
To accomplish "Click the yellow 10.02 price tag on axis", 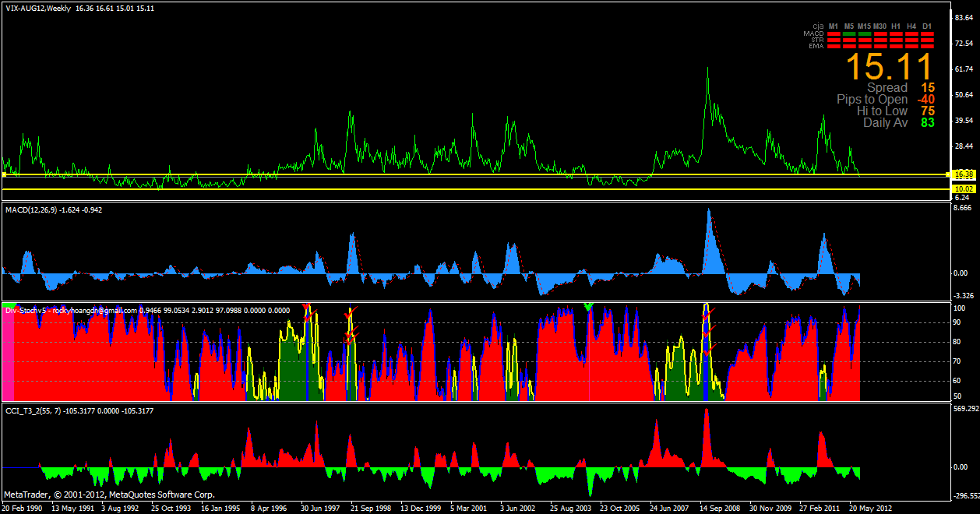I will (x=964, y=188).
